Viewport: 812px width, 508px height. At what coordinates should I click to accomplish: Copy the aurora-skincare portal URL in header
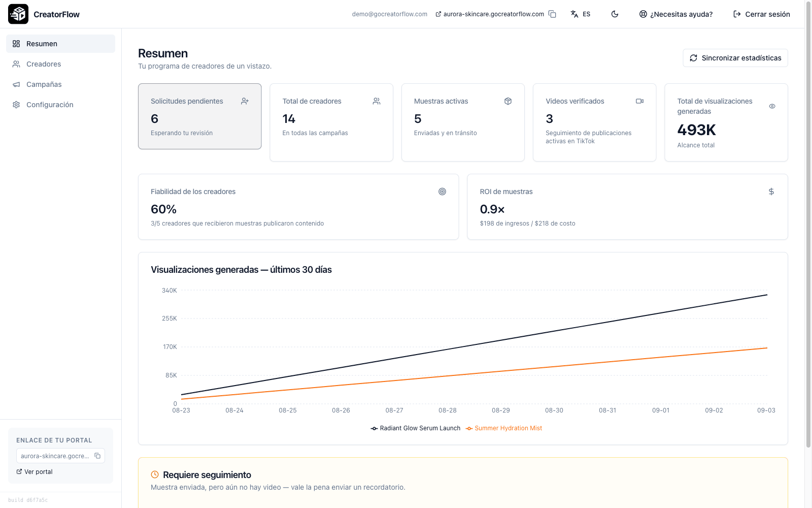point(552,14)
